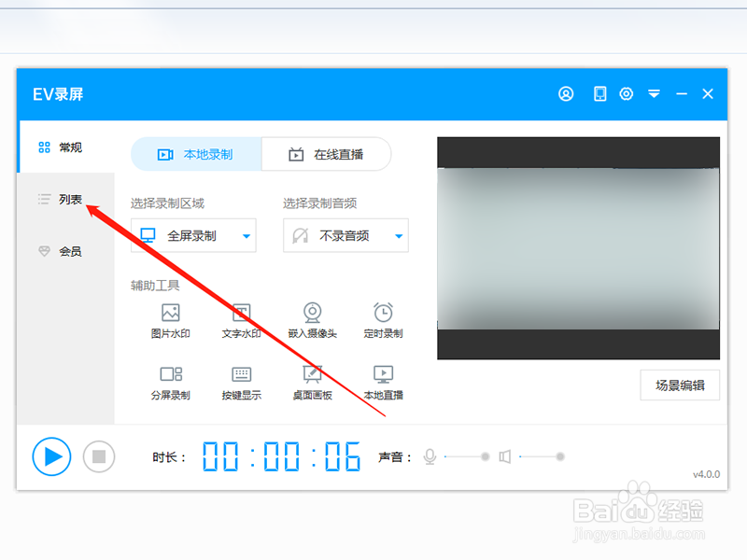Open 桌面画板 desktop drawing board tool
This screenshot has height=560, width=747.
pyautogui.click(x=313, y=383)
